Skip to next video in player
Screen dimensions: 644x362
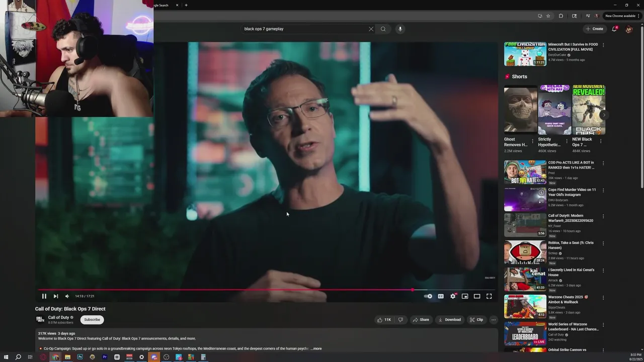coord(56,296)
